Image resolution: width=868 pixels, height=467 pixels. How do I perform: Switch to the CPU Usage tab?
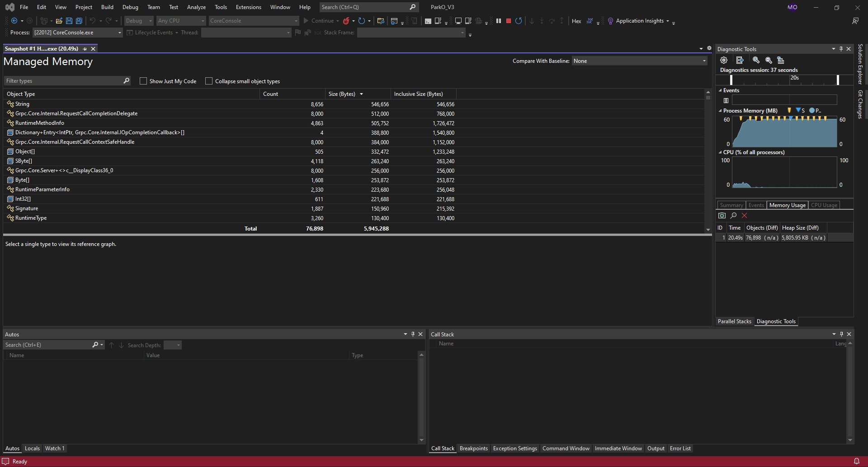coord(824,205)
